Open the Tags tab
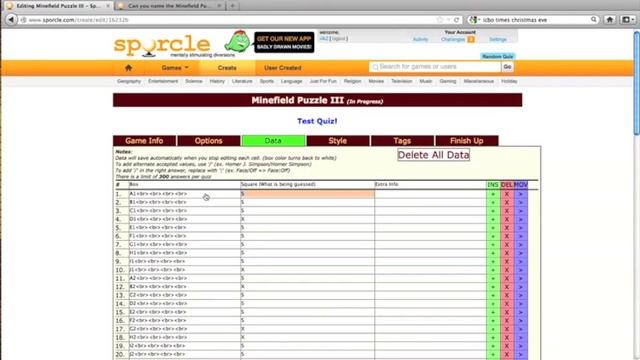The width and height of the screenshot is (640, 360). [402, 141]
